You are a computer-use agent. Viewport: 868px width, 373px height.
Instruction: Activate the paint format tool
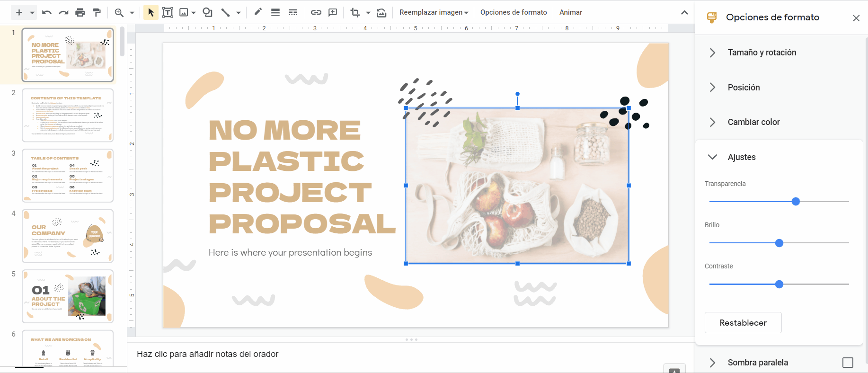click(97, 12)
